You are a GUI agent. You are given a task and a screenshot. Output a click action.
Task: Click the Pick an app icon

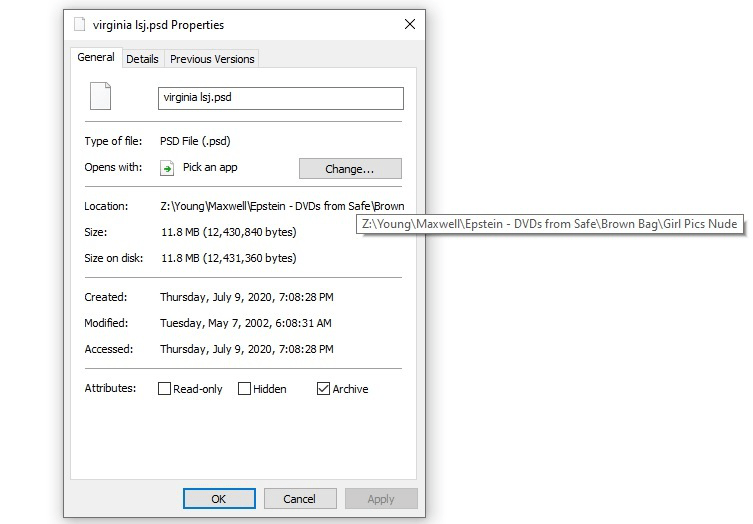(168, 168)
